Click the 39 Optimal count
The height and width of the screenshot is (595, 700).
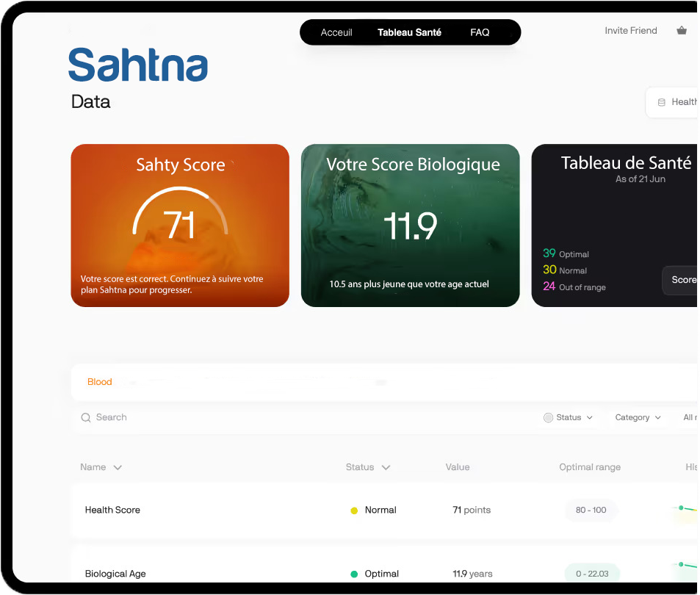(x=566, y=253)
